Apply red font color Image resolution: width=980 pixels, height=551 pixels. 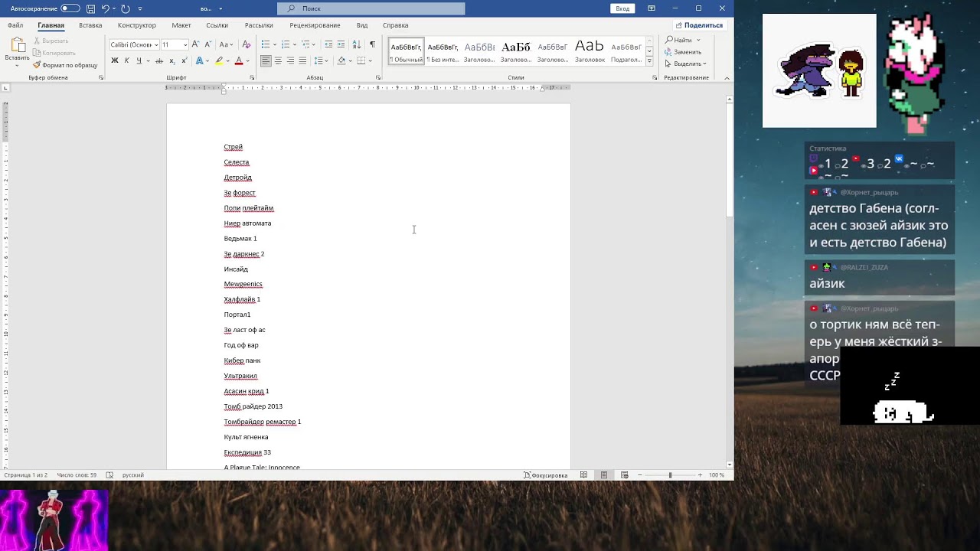[238, 60]
